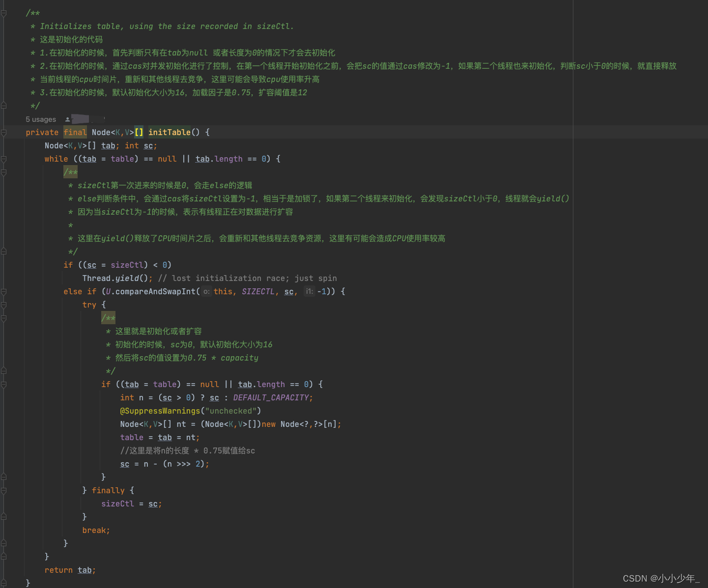Click the 'private' keyword in method signature
This screenshot has width=708, height=588.
pyautogui.click(x=42, y=132)
